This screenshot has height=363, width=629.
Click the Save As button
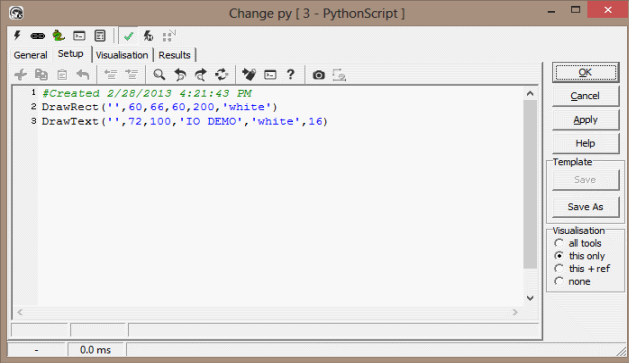point(585,207)
